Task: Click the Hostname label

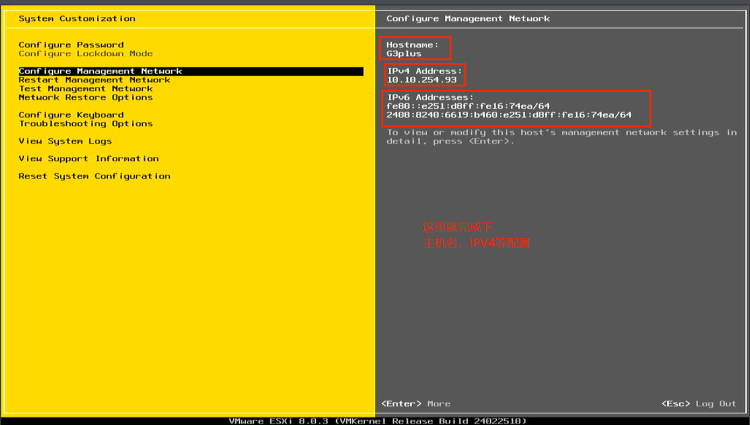Action: pyautogui.click(x=412, y=45)
